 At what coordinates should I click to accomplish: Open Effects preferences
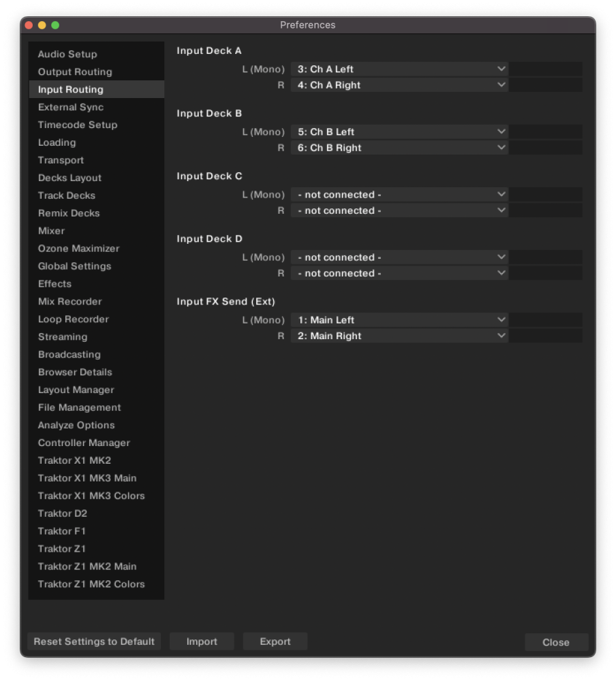97,283
